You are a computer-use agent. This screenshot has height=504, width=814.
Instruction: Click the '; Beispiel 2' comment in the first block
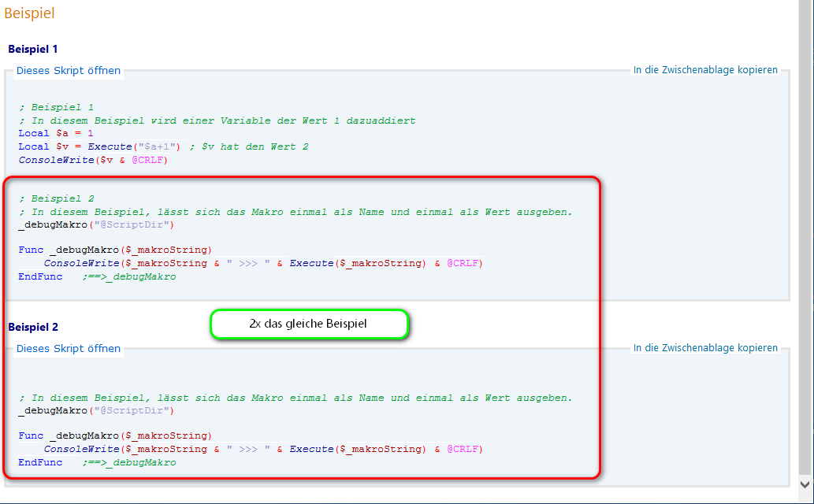point(57,199)
